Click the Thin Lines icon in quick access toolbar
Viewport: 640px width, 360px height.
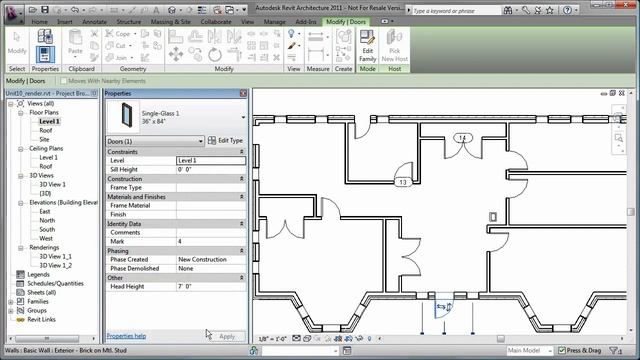(x=202, y=10)
